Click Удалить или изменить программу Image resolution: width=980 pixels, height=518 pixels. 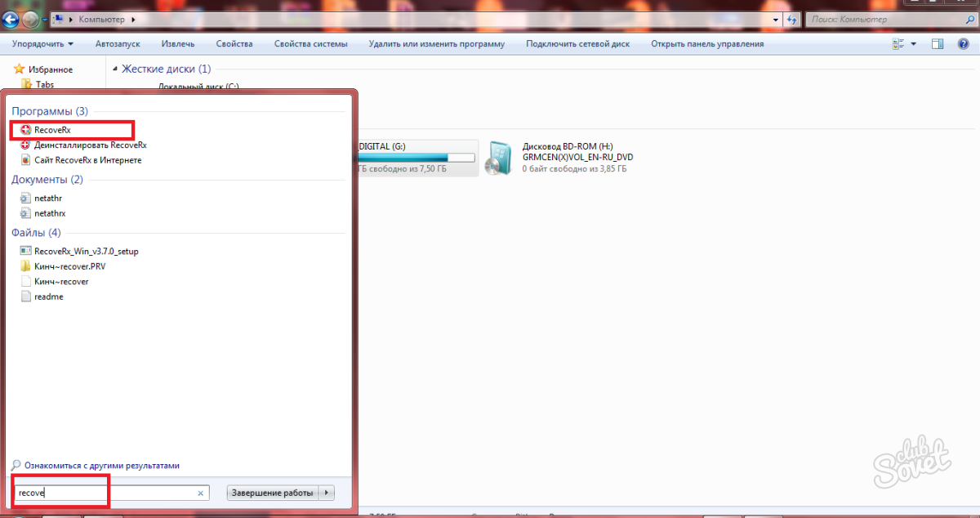pos(436,44)
